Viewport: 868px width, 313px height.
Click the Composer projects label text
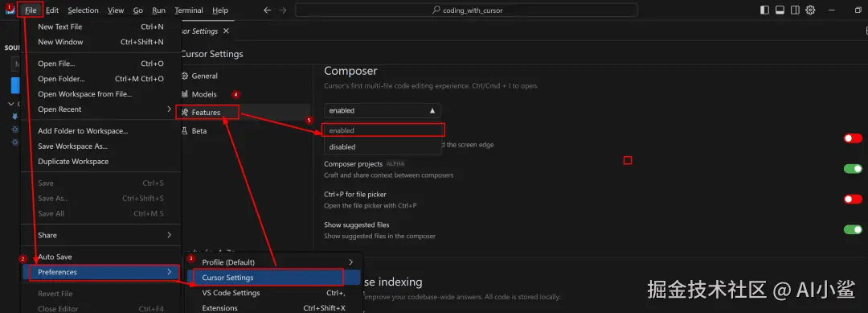(353, 164)
